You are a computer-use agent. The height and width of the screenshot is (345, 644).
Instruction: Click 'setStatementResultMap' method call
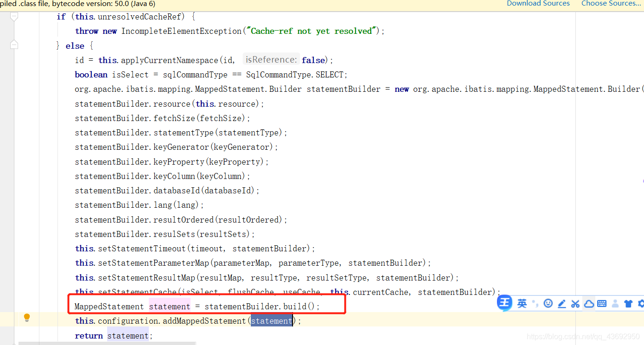click(x=147, y=278)
